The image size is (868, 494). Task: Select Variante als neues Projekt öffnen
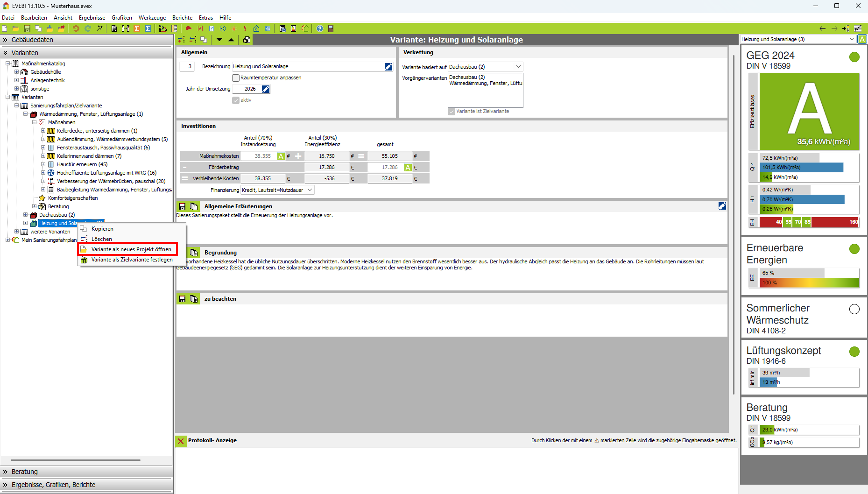[x=131, y=249]
